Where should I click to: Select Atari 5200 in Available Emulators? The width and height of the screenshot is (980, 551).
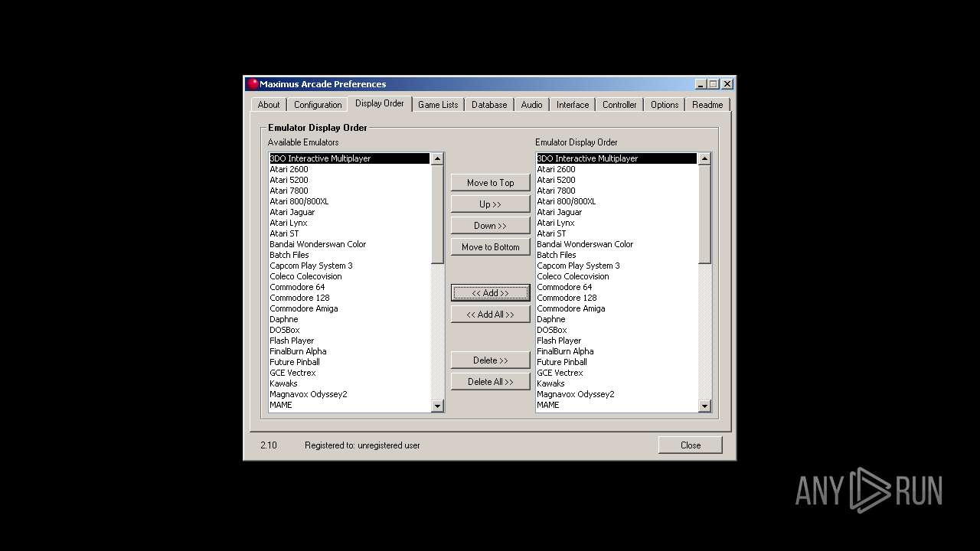349,180
